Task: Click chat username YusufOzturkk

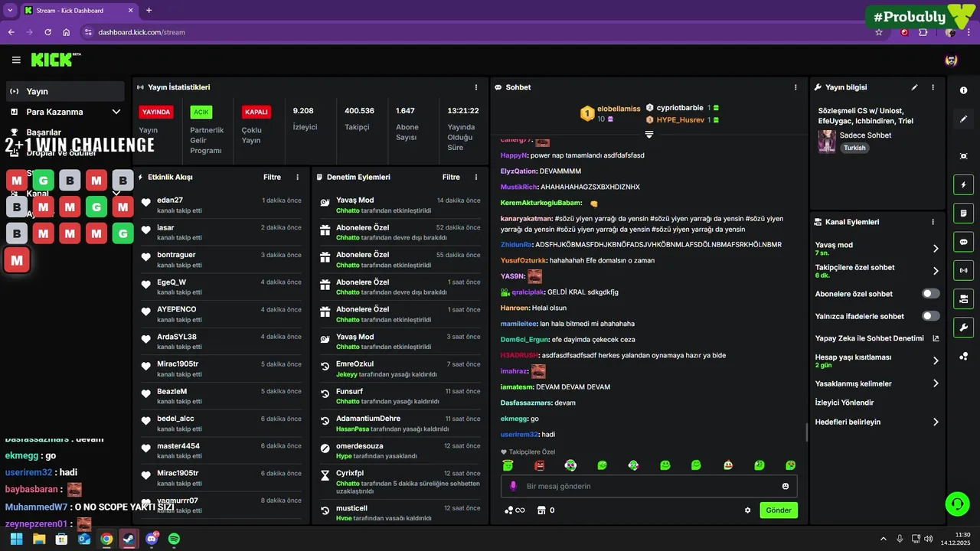Action: (x=524, y=260)
